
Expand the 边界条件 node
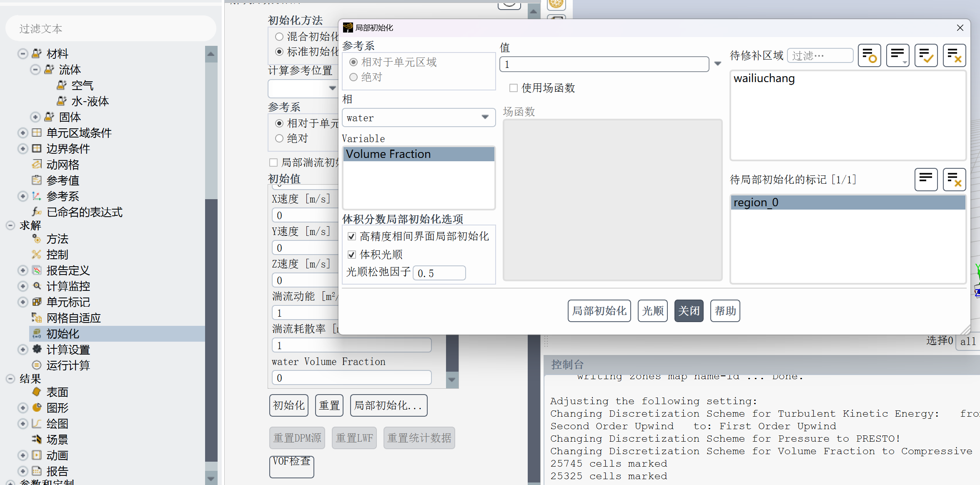click(23, 149)
